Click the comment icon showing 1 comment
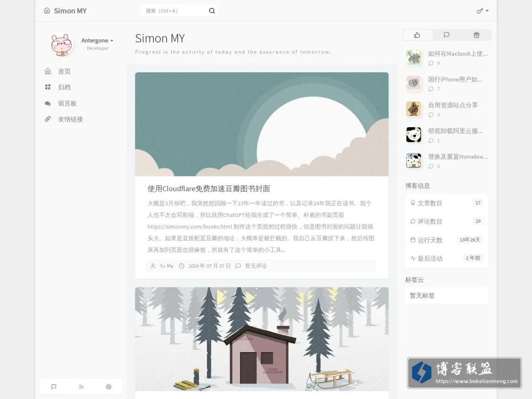Viewport: 532px width, 399px height. click(x=431, y=141)
